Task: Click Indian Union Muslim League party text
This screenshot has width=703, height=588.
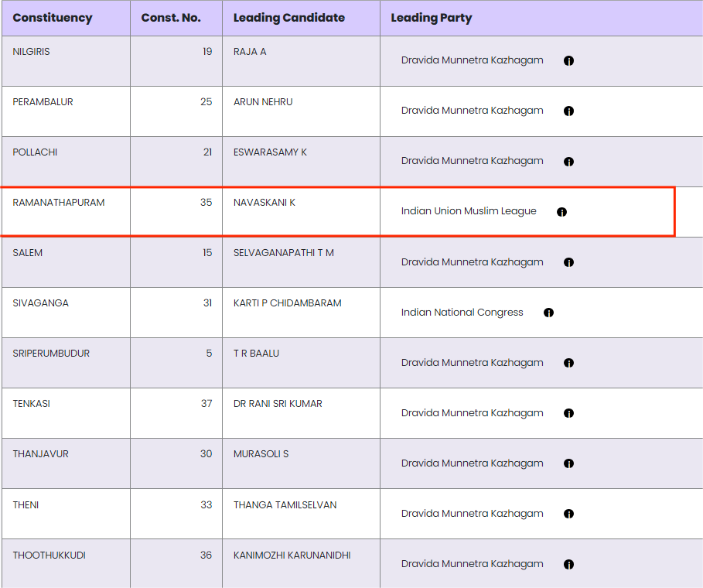Action: point(469,211)
